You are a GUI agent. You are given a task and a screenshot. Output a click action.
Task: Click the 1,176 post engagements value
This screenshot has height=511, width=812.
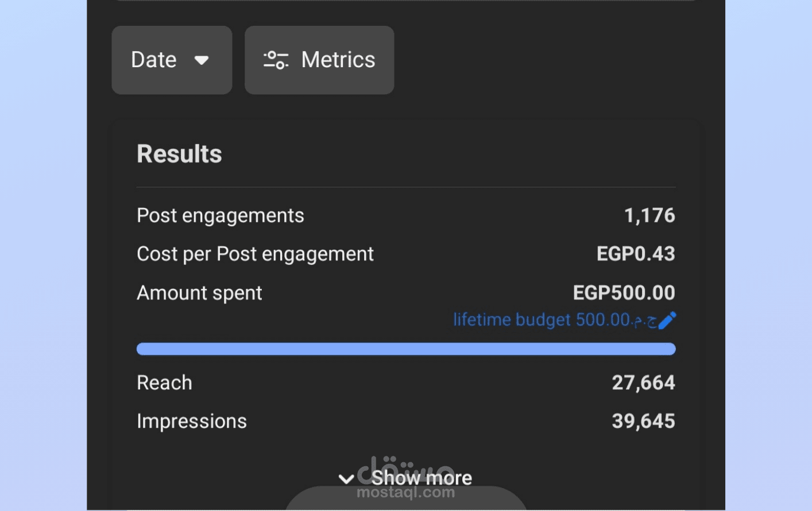tap(649, 215)
